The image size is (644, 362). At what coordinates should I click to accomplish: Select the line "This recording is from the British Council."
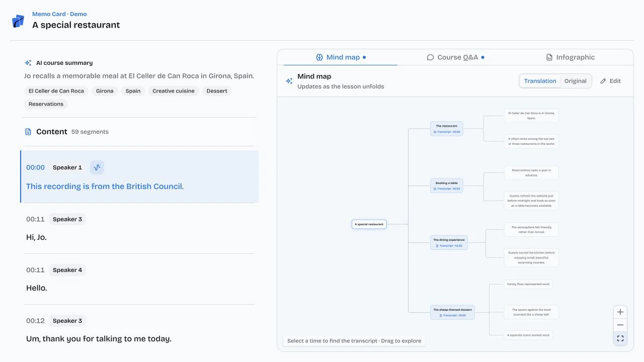pos(105,187)
